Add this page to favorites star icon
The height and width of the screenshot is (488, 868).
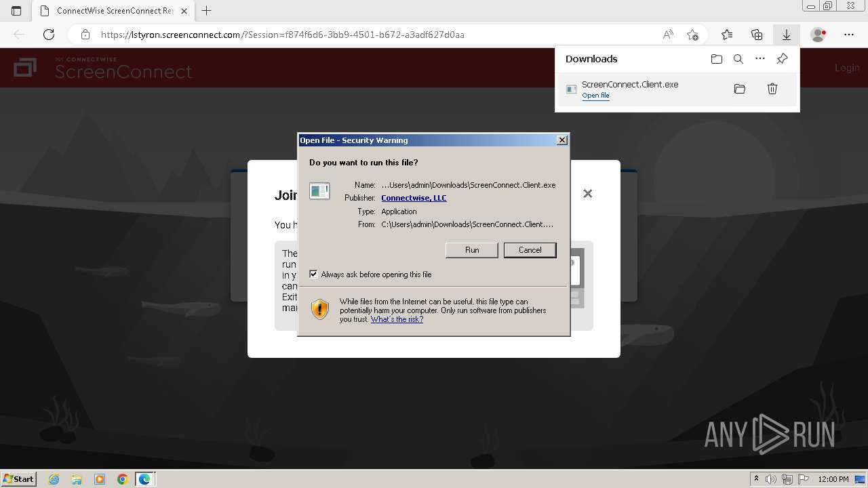point(692,35)
